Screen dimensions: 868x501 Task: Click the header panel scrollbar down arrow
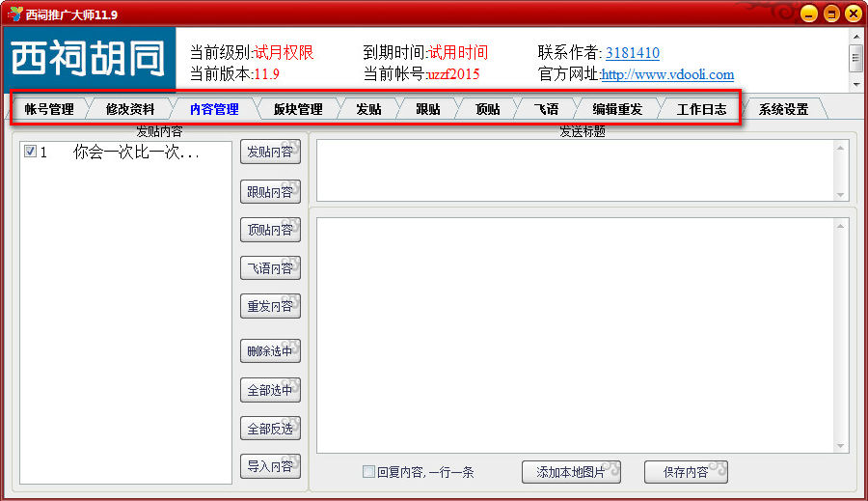point(855,84)
